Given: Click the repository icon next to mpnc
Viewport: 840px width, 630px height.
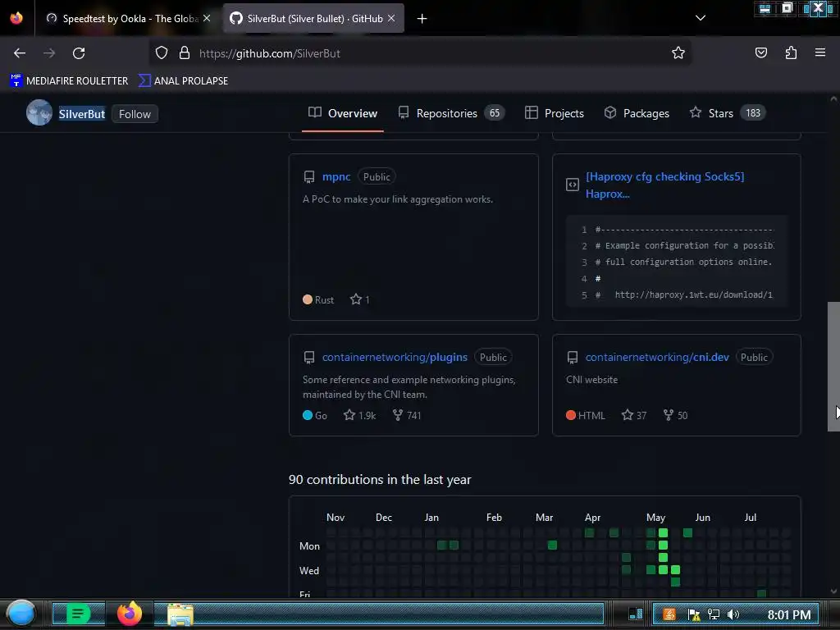Looking at the screenshot, I should tap(309, 177).
